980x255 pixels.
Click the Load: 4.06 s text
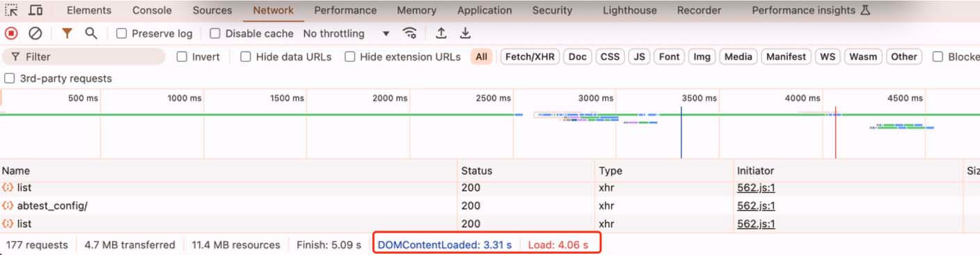coord(558,245)
